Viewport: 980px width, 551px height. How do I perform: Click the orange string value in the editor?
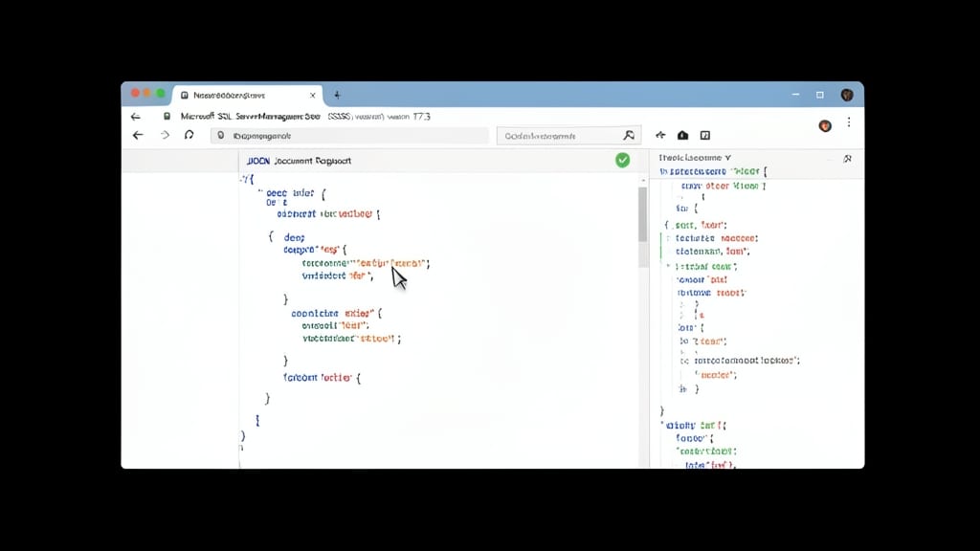click(x=391, y=264)
